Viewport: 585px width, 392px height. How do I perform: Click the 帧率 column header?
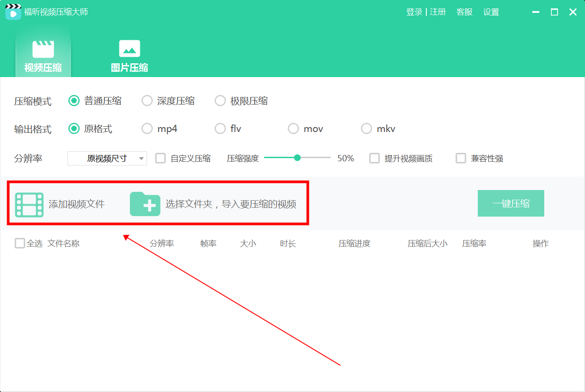(x=208, y=243)
